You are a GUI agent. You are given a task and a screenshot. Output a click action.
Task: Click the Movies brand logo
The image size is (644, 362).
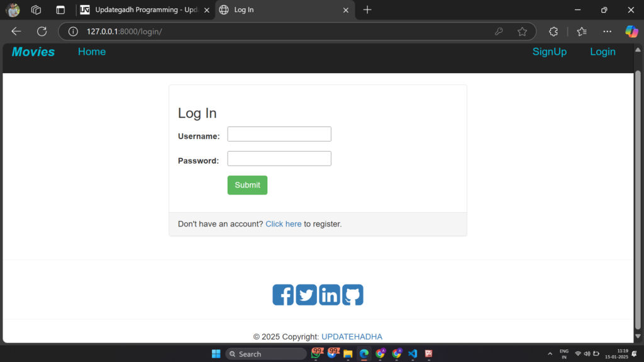click(x=33, y=52)
